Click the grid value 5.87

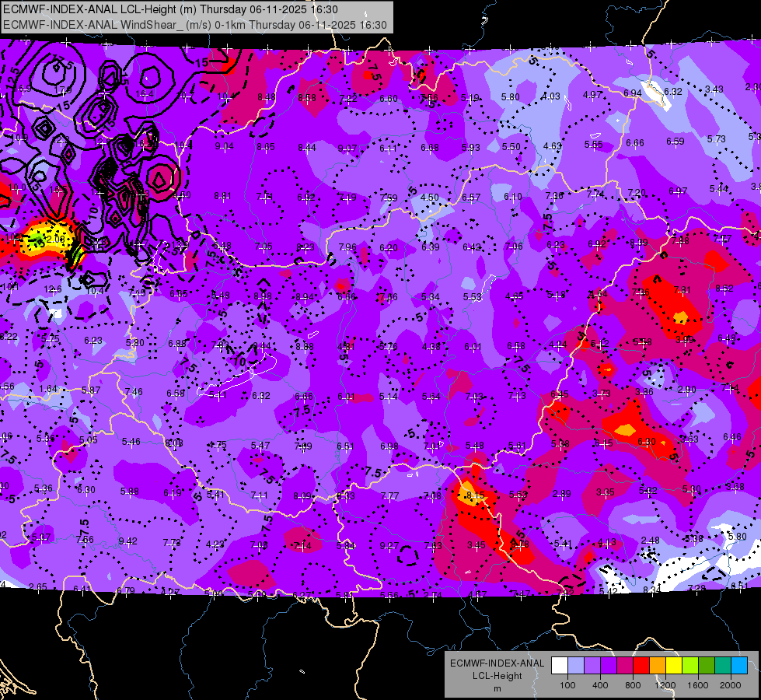91,390
